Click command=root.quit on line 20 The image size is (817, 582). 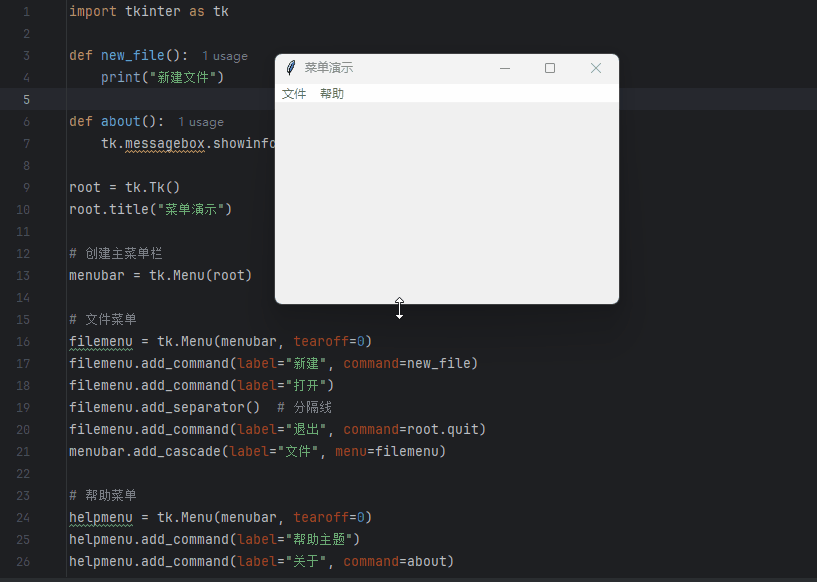[411, 430]
